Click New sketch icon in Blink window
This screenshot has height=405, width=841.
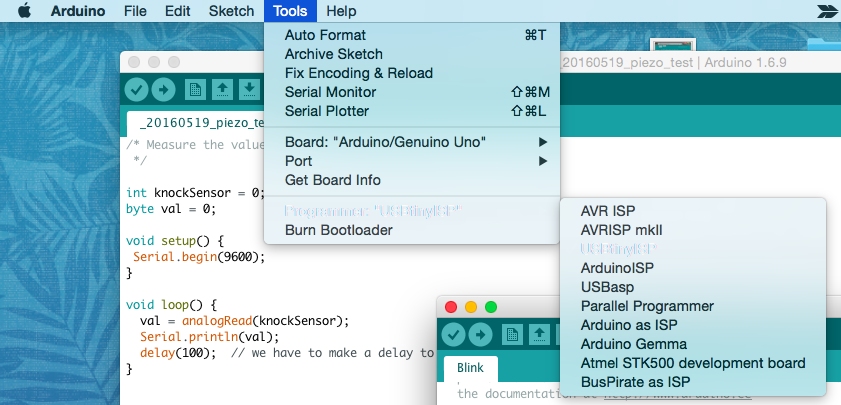[x=512, y=335]
